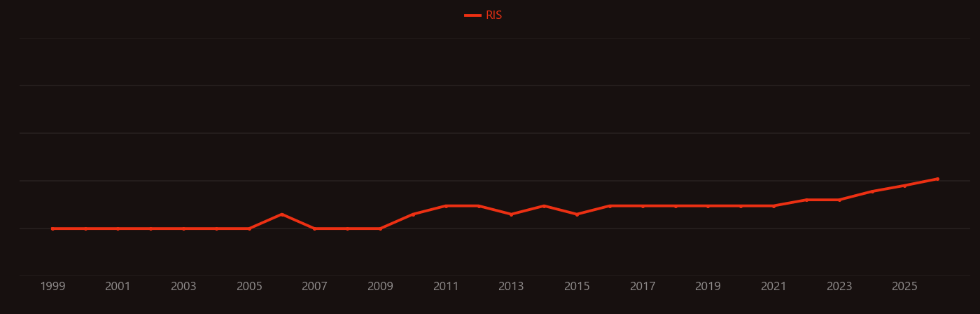980x314 pixels.
Task: Select the final data point after 2025
Action: coord(937,179)
